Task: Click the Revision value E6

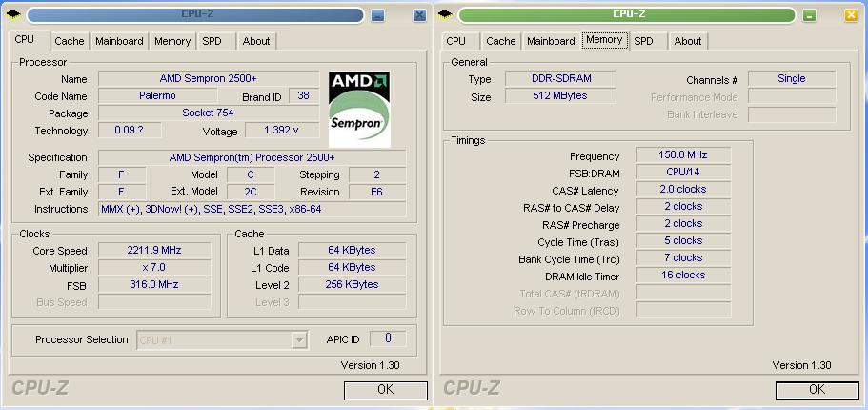Action: [377, 192]
